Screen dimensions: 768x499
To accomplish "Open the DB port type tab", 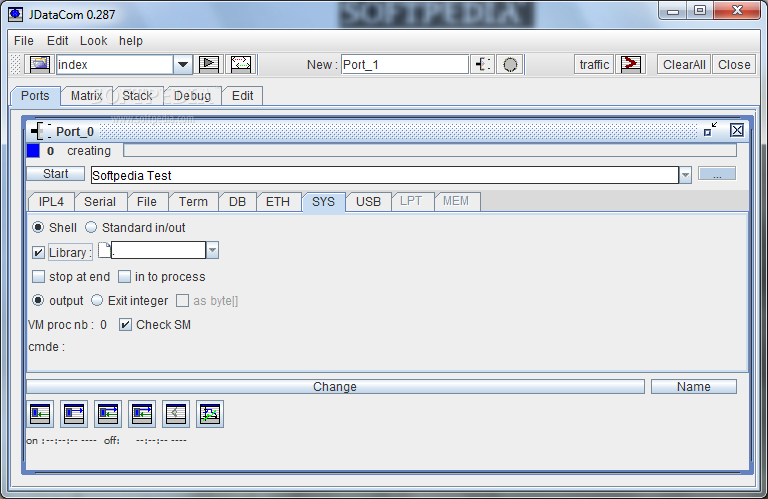I will coord(238,202).
